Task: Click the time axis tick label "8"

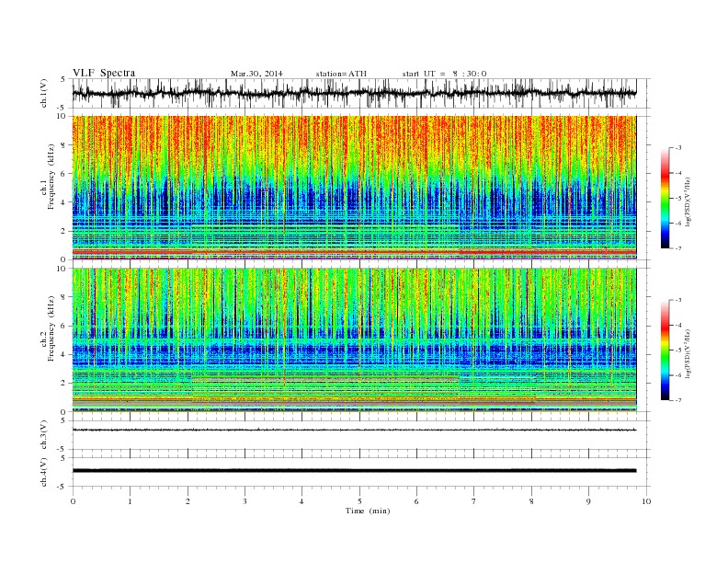Action: (x=531, y=501)
